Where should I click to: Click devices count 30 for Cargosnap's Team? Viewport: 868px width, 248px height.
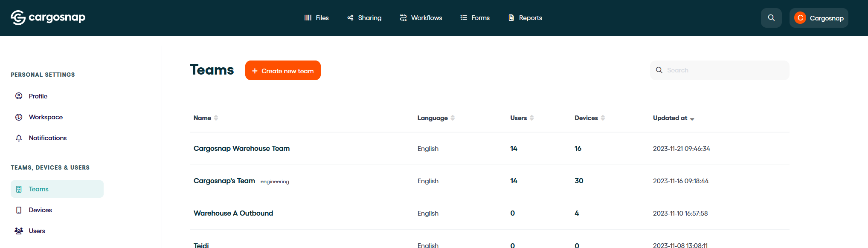pos(579,181)
